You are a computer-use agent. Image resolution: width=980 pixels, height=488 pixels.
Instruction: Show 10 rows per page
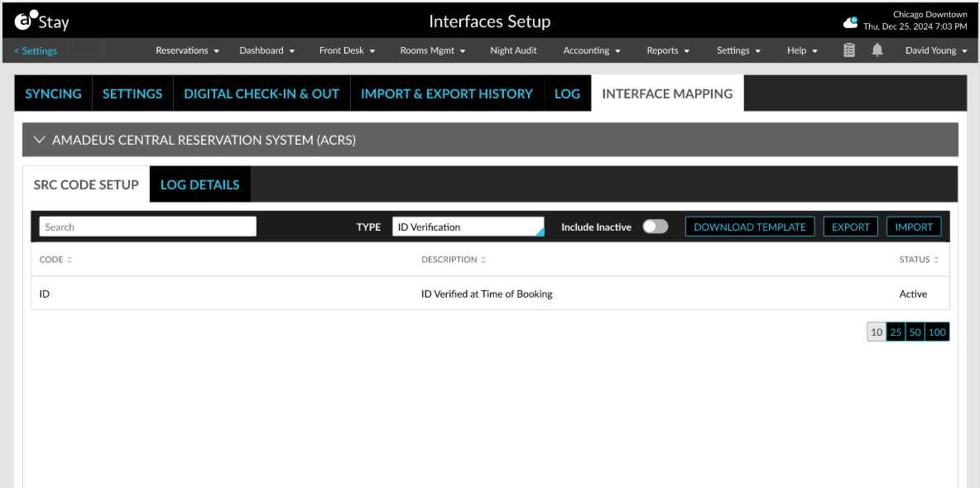[877, 333]
